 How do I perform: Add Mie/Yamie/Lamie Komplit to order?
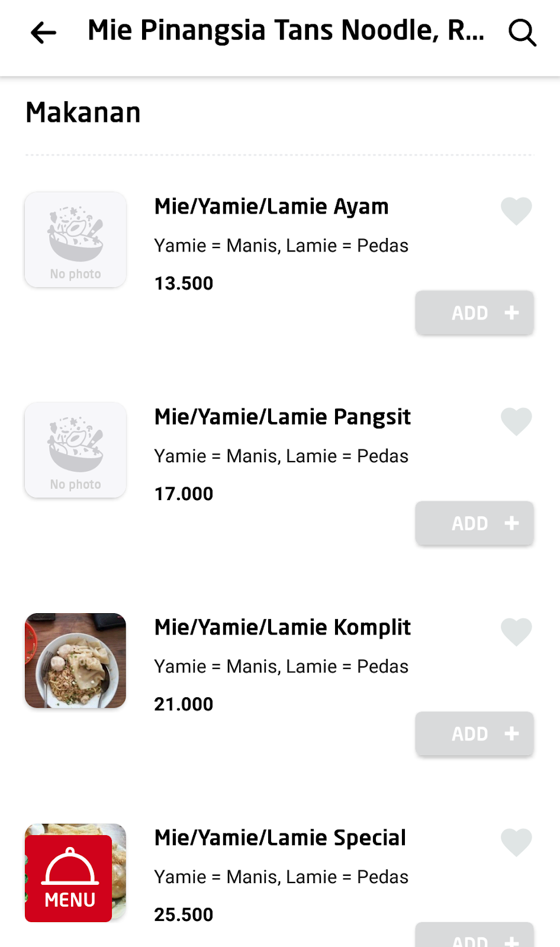pyautogui.click(x=474, y=734)
